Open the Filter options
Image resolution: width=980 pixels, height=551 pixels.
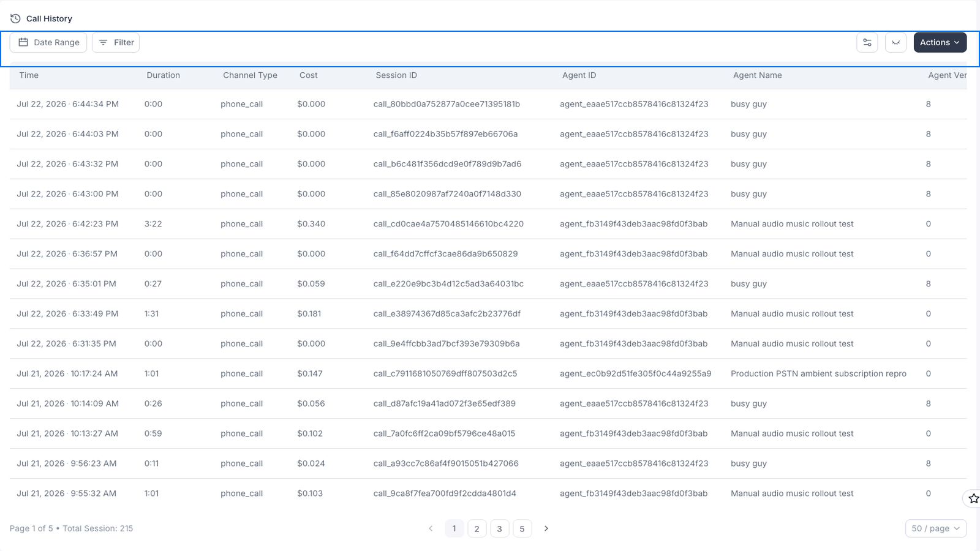[x=116, y=42]
